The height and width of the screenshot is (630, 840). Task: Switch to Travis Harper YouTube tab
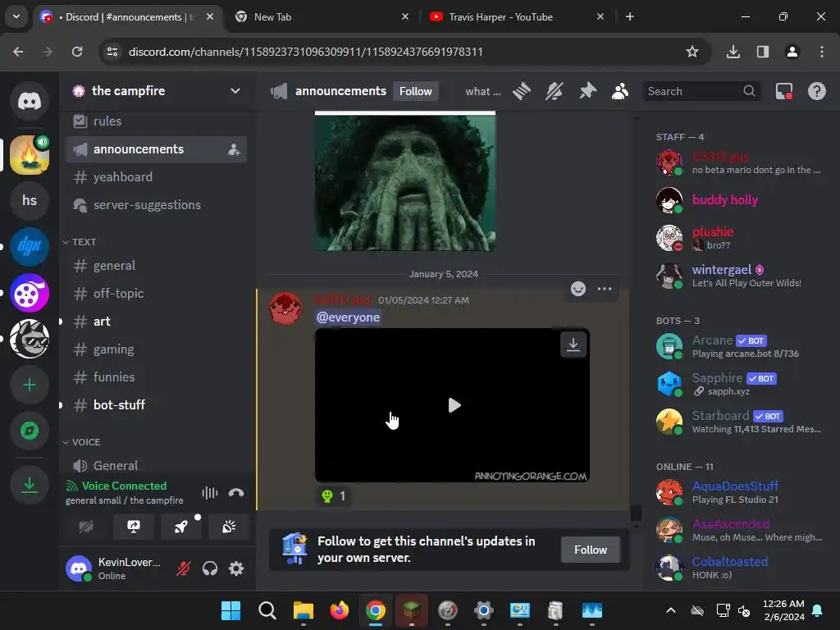pos(515,16)
